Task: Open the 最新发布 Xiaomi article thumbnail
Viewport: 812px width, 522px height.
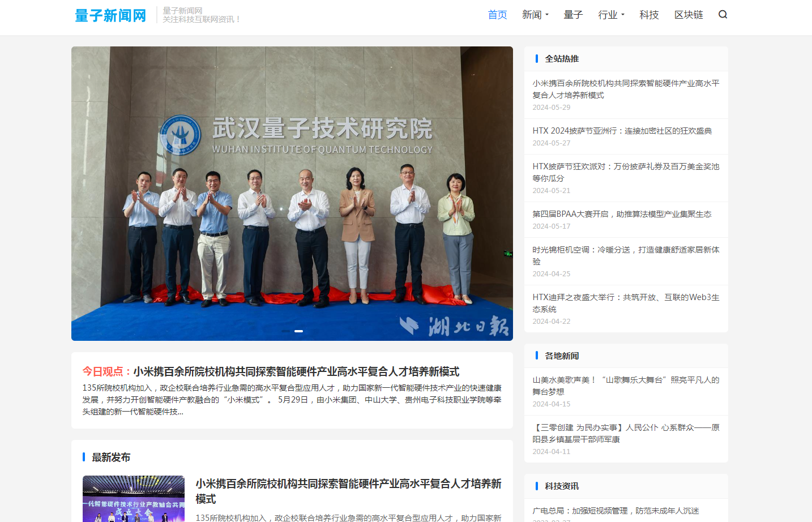Action: coord(134,499)
